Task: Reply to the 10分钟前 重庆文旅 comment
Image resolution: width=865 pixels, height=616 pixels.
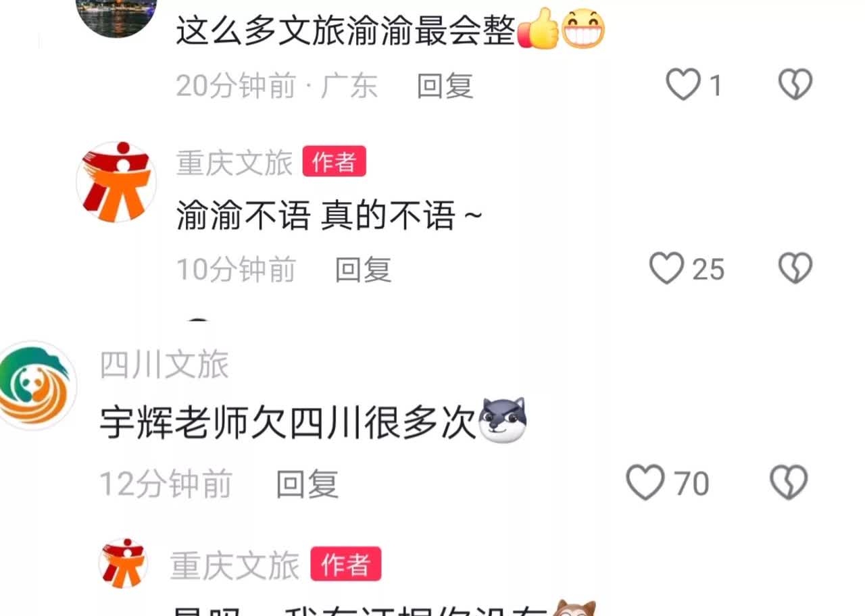Action: click(364, 269)
